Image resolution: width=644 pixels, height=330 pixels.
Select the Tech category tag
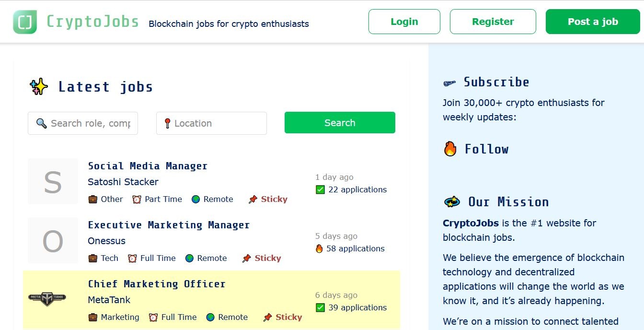pos(109,258)
